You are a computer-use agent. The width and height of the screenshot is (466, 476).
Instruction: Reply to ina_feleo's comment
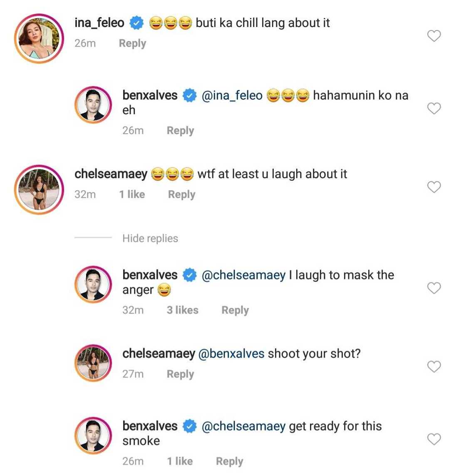(132, 43)
